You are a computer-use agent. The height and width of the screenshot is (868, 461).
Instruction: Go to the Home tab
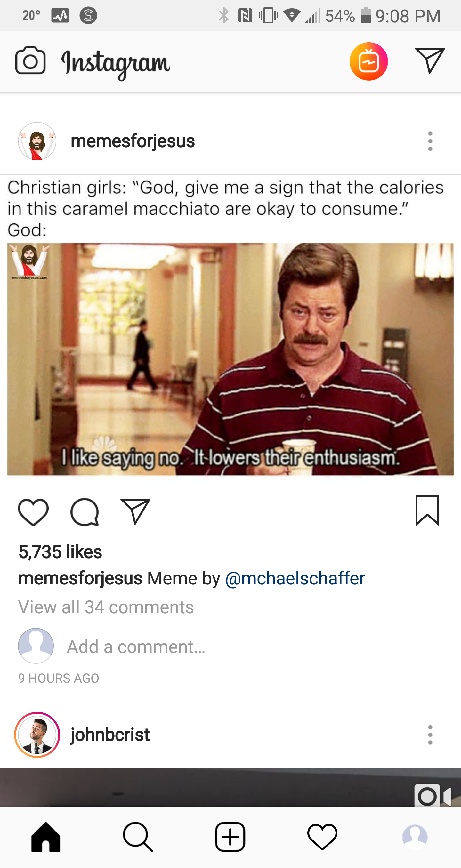pos(46,837)
